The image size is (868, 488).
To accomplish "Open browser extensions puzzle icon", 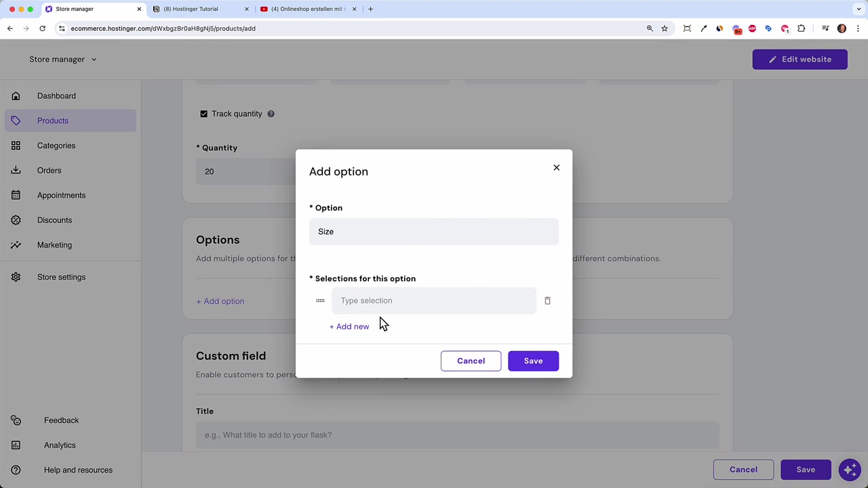I will point(802,28).
